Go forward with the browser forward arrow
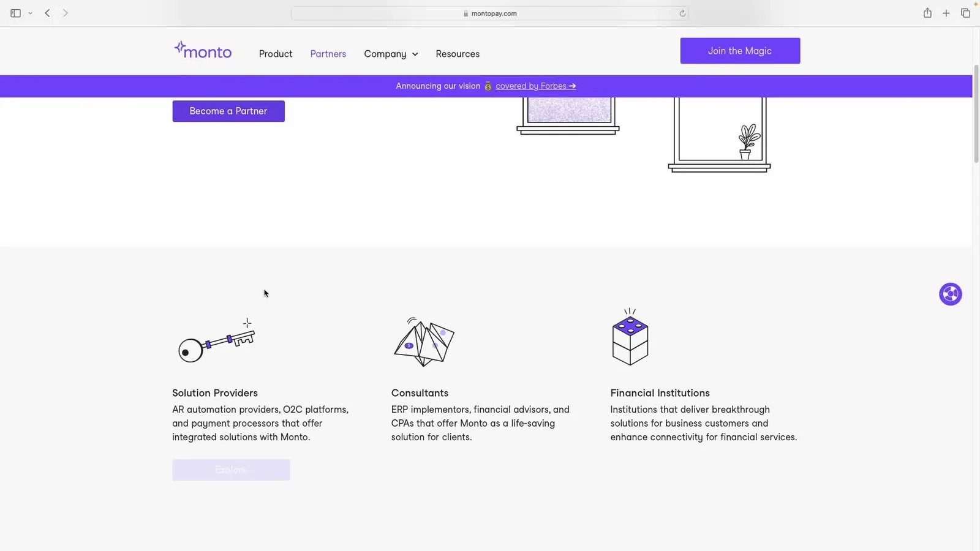This screenshot has width=980, height=551. coord(66,13)
